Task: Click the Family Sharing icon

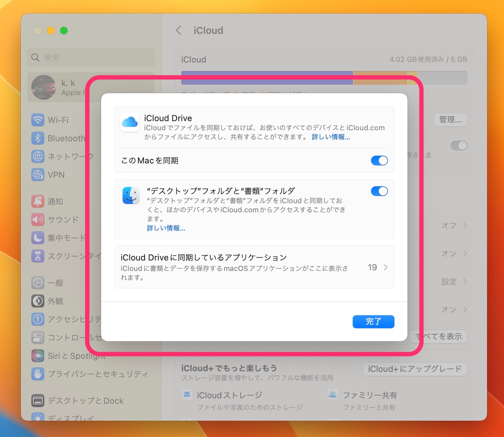Action: point(333,395)
